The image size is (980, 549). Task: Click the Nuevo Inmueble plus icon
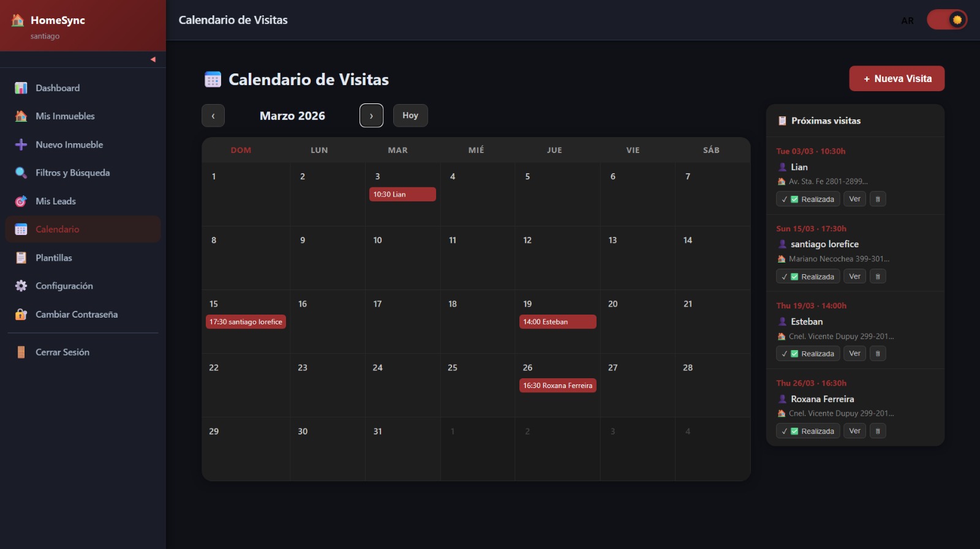[x=21, y=144]
